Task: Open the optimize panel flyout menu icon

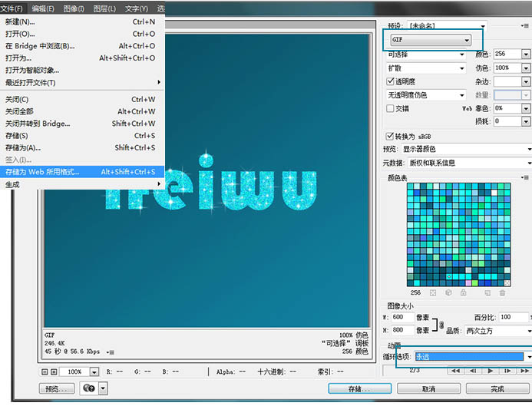Action: tap(525, 25)
